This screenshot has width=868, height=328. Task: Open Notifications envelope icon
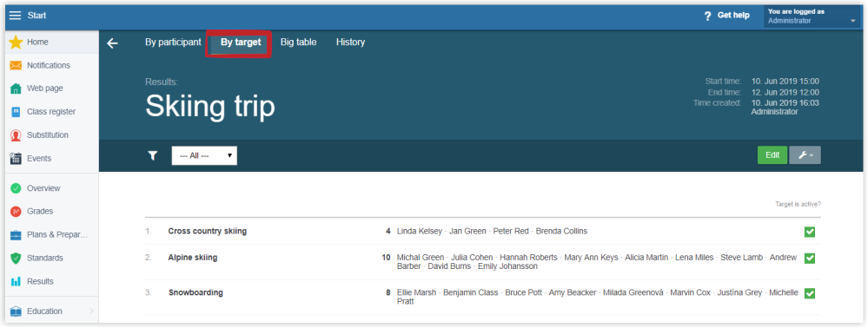tap(16, 65)
